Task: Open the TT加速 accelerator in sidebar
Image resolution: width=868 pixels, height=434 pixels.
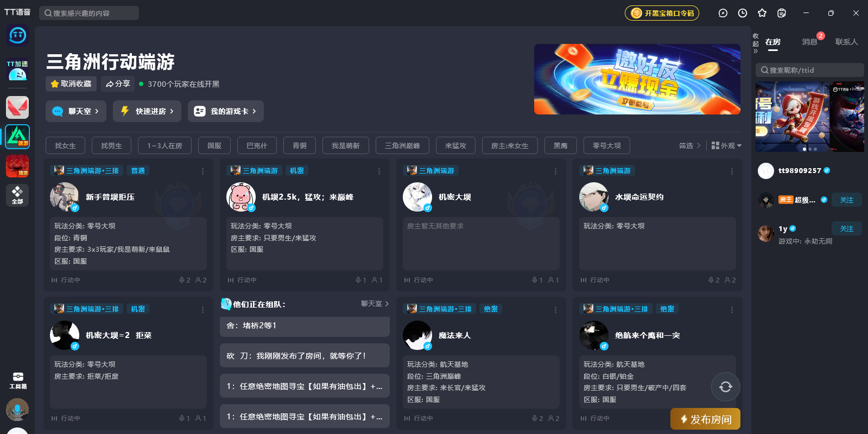Action: 17,71
